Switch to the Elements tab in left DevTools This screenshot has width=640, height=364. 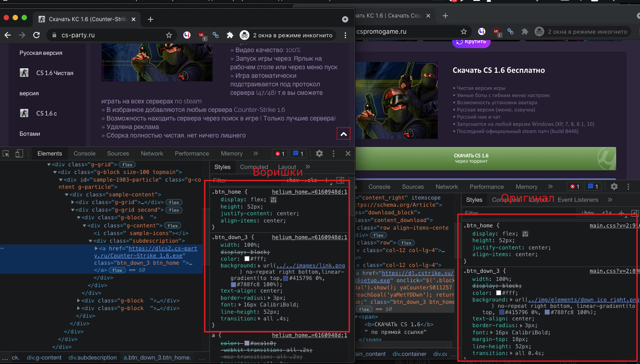tap(50, 154)
